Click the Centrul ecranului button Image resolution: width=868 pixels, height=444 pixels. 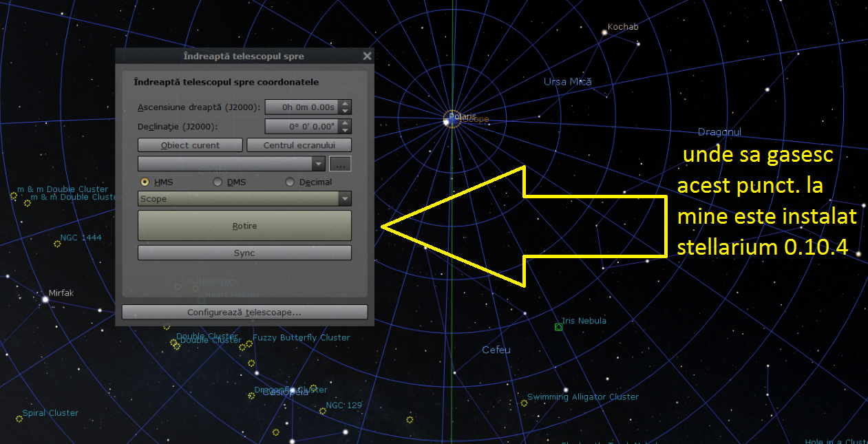pos(299,145)
